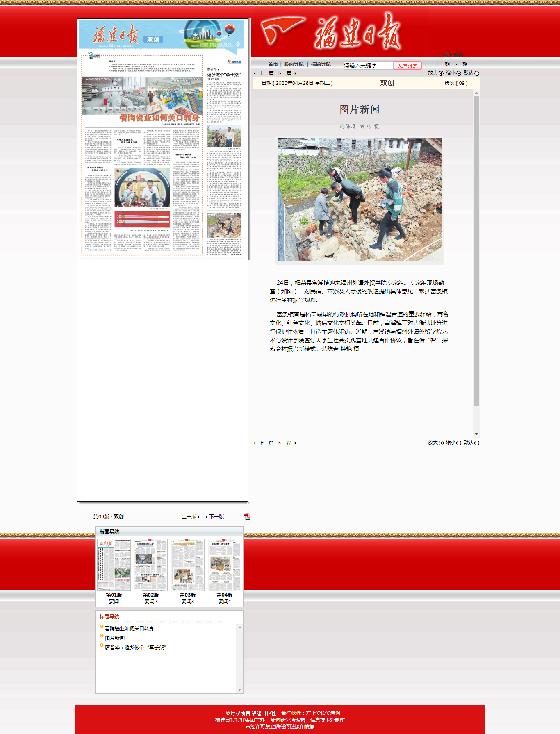Image resolution: width=560 pixels, height=734 pixels.
Task: Open 首页 in the top navigation
Action: click(x=273, y=64)
